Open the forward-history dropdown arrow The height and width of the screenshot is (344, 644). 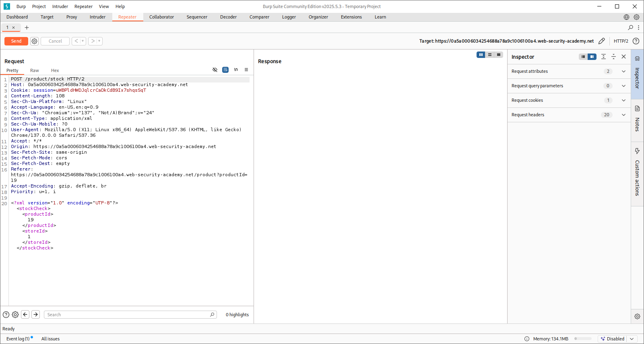(x=99, y=41)
